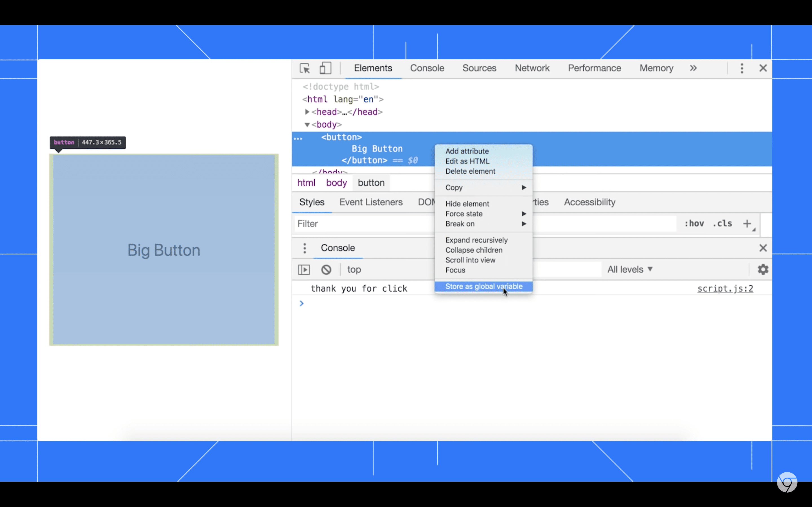Click the block request icon in console

(x=326, y=269)
